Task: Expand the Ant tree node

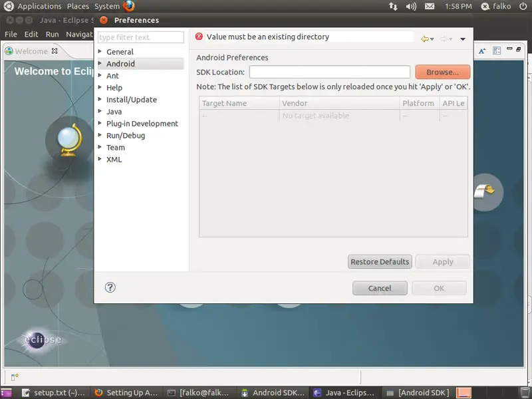Action: pyautogui.click(x=100, y=75)
